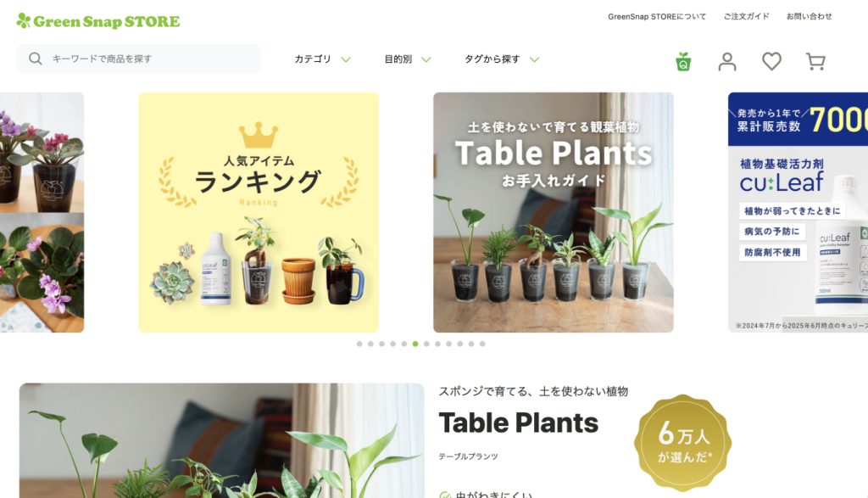Select the last carousel dot
The width and height of the screenshot is (868, 498).
482,344
